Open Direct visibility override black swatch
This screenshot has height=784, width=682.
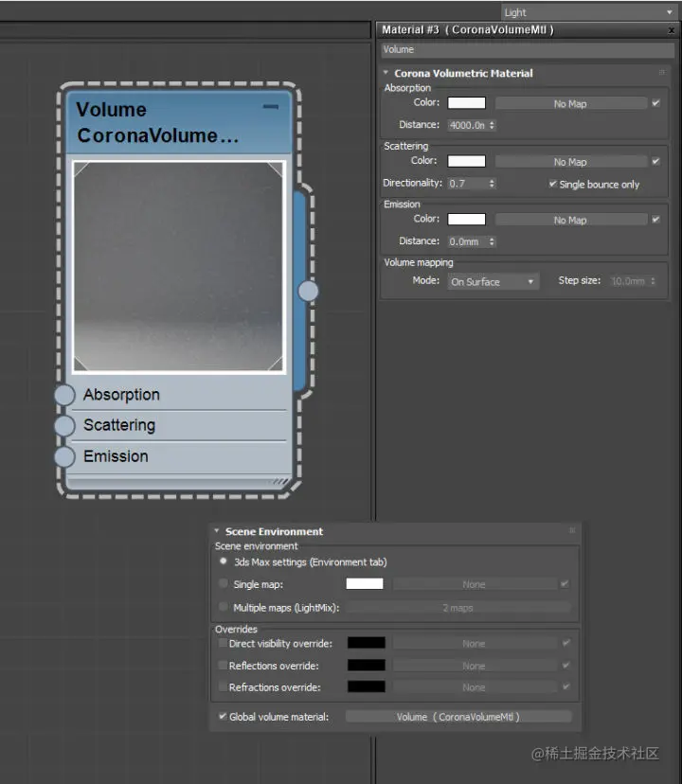click(367, 643)
